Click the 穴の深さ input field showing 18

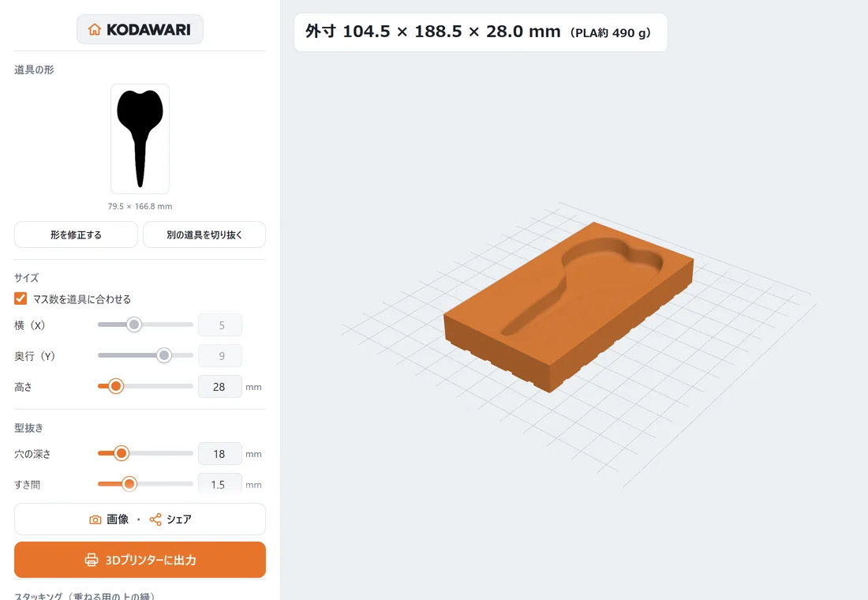point(220,454)
